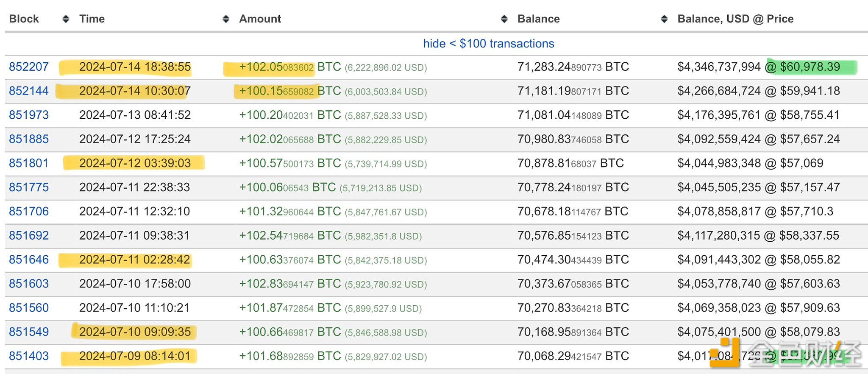Click balance 70,980.83746058 BTC
Viewport: 868px width, 374px height.
573,140
